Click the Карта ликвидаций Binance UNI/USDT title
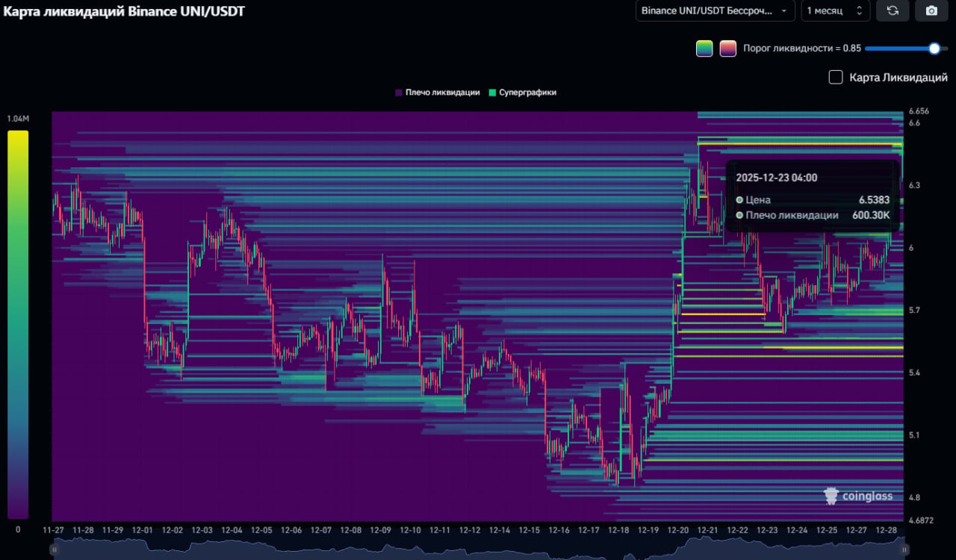956x560 pixels. [125, 11]
